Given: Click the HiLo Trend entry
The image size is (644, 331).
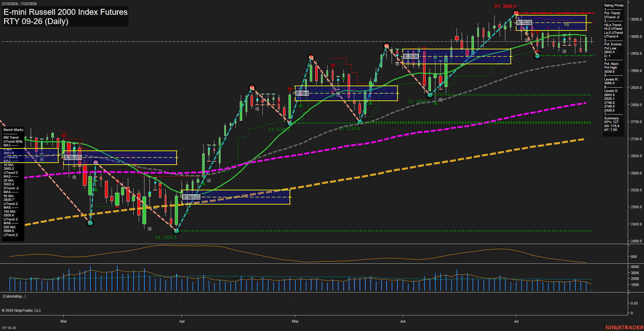Looking at the screenshot, I should pos(613,31).
